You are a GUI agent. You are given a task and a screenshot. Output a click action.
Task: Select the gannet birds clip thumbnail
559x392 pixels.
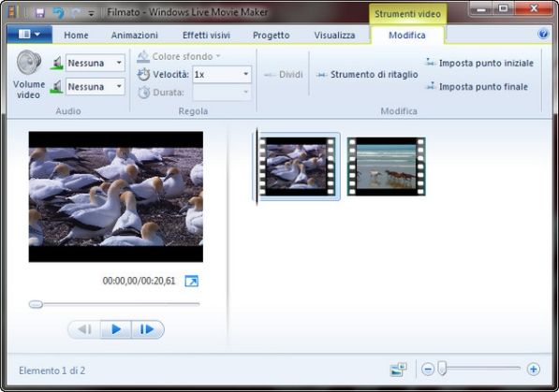click(298, 167)
